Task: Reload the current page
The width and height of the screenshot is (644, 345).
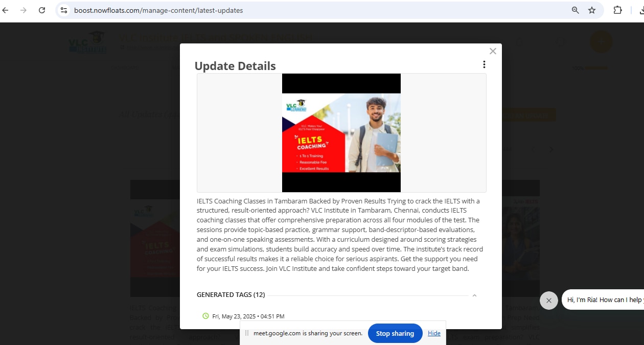Action: pos(42,10)
